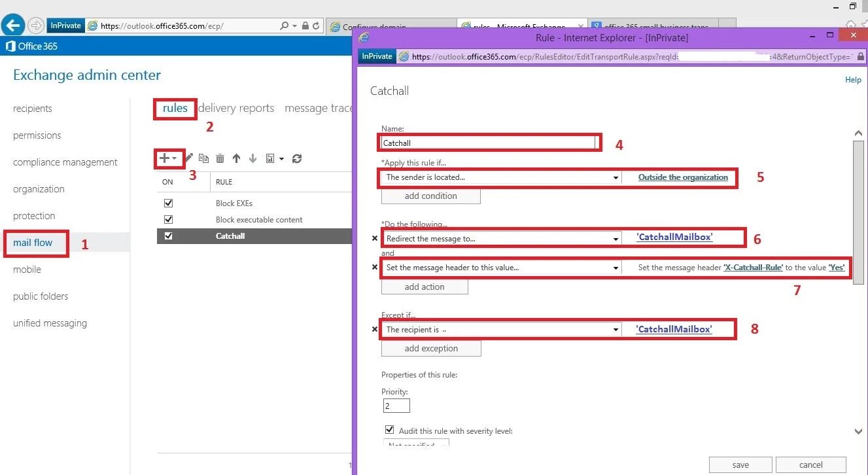
Task: Remove the recipient exception with its X
Action: [375, 330]
